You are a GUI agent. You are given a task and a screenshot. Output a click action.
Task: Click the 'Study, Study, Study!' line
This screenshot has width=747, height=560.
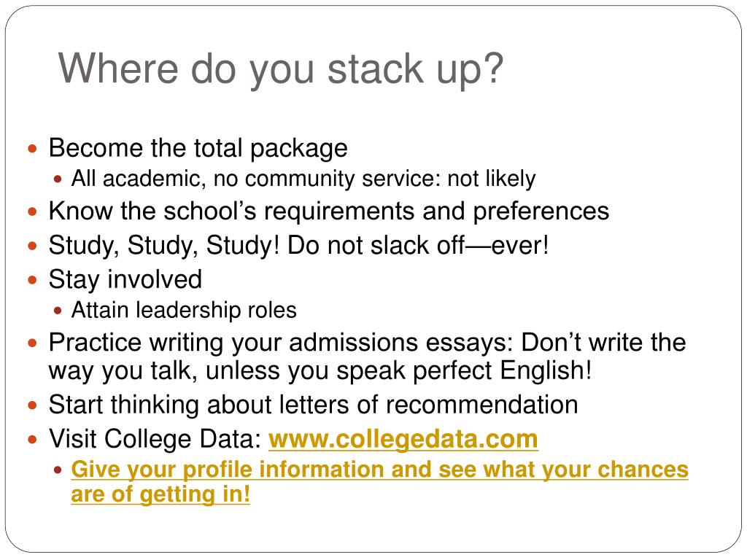tap(298, 245)
